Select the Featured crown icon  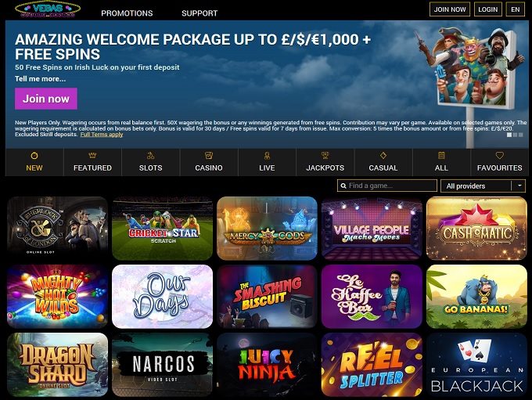(92, 156)
